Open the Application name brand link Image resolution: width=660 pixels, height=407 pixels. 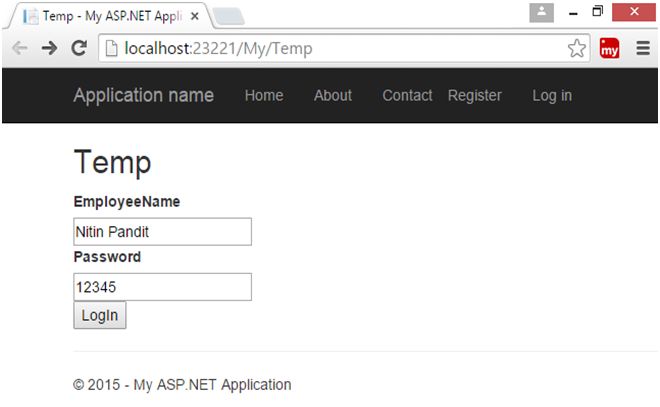144,96
